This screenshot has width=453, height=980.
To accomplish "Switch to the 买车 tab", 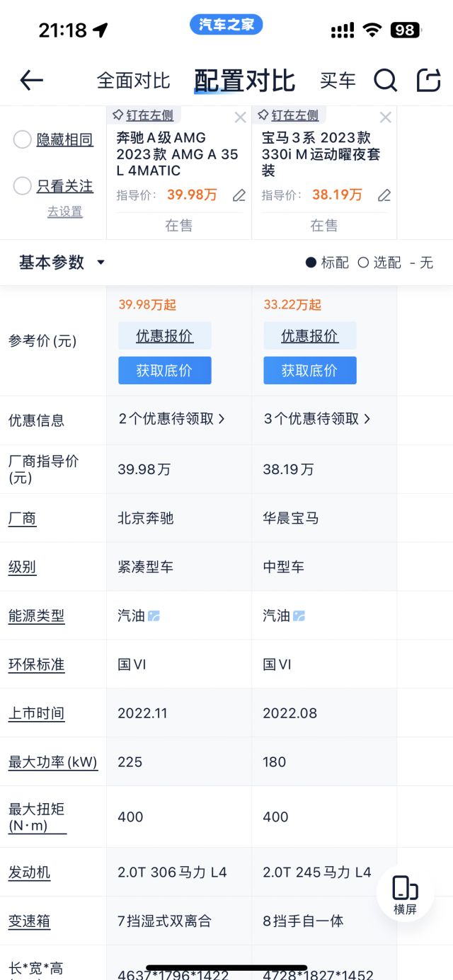I will tap(338, 81).
